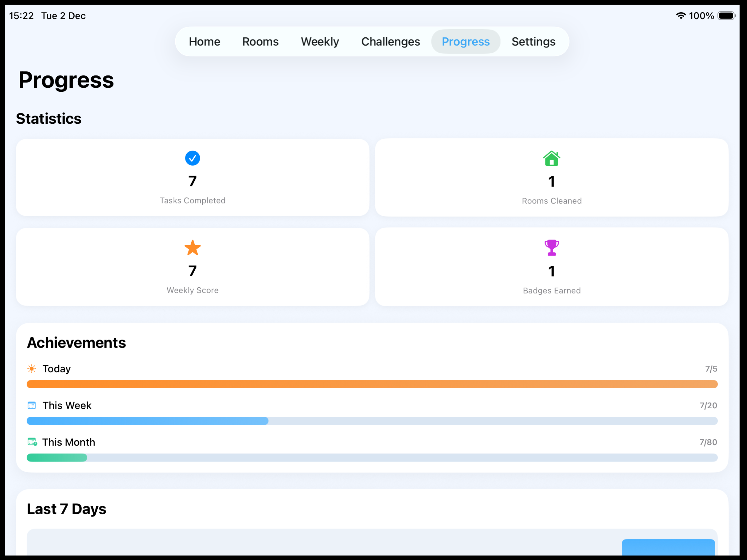Open the Rooms Cleaned statistics card

click(552, 177)
